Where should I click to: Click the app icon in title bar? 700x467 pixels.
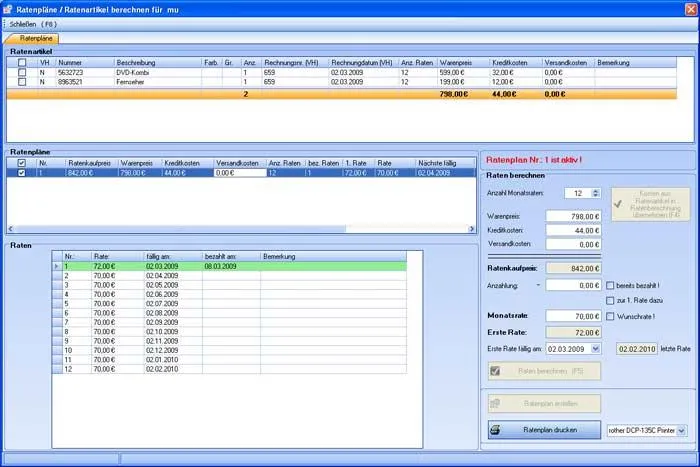point(8,9)
